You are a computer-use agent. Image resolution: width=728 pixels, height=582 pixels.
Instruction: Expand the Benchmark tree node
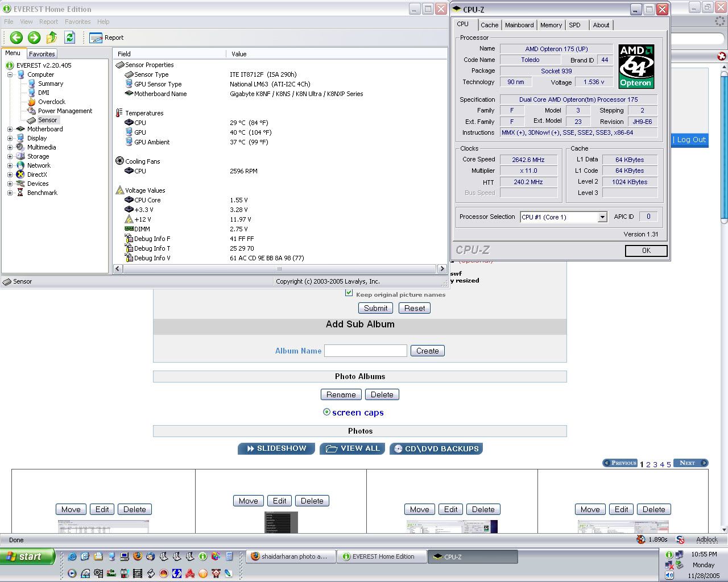10,193
